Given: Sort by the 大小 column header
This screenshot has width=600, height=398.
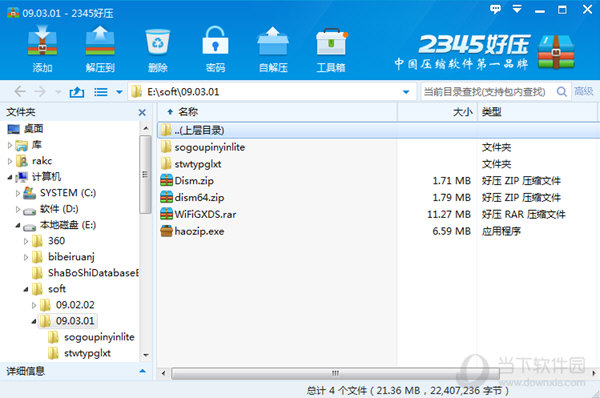Looking at the screenshot, I should coord(437,112).
